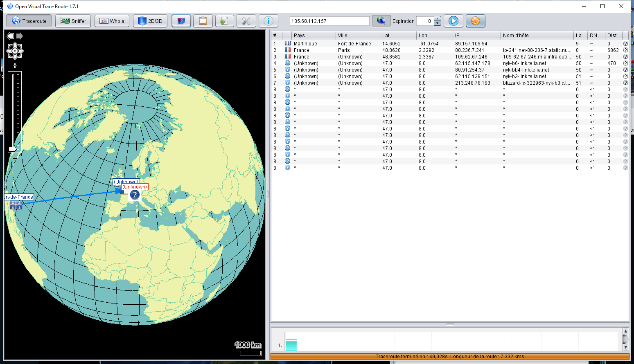Decrease Expiration with the down arrow
Screen dimensions: 634x364
click(438, 23)
